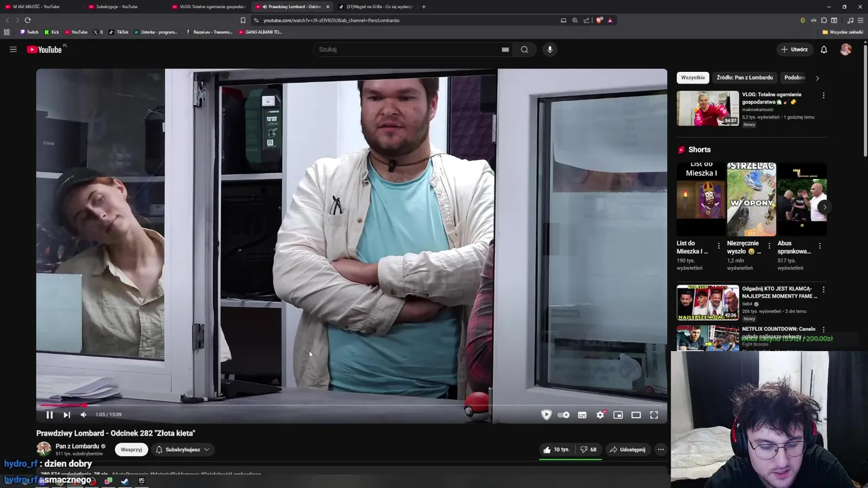Image resolution: width=868 pixels, height=488 pixels.
Task: Enter fullscreen mode
Action: coord(654,415)
